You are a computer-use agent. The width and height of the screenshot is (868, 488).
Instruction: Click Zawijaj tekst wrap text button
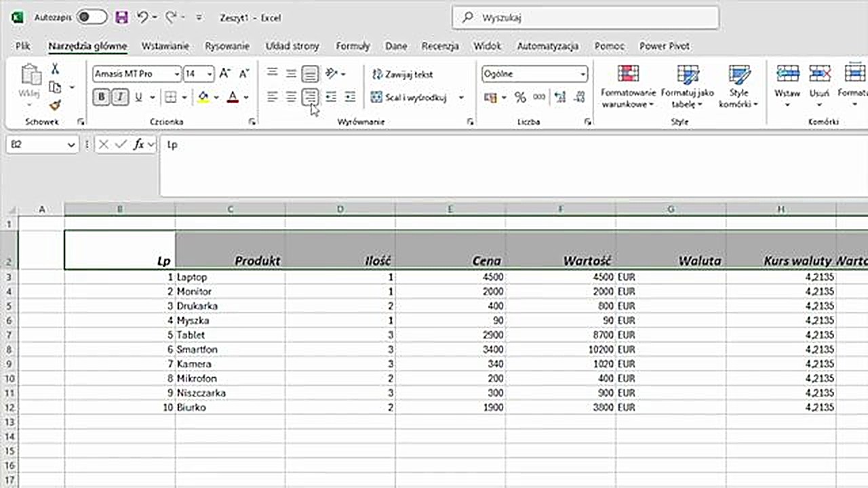tap(402, 74)
